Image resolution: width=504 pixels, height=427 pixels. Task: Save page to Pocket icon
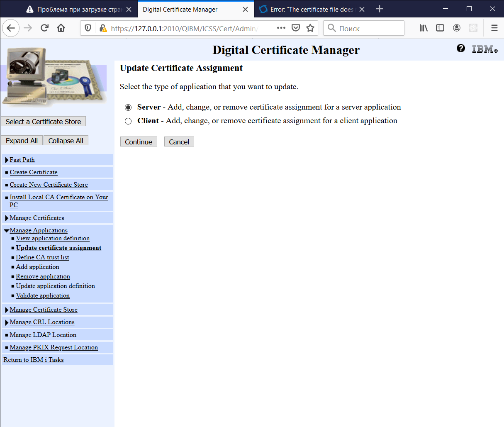pyautogui.click(x=296, y=28)
